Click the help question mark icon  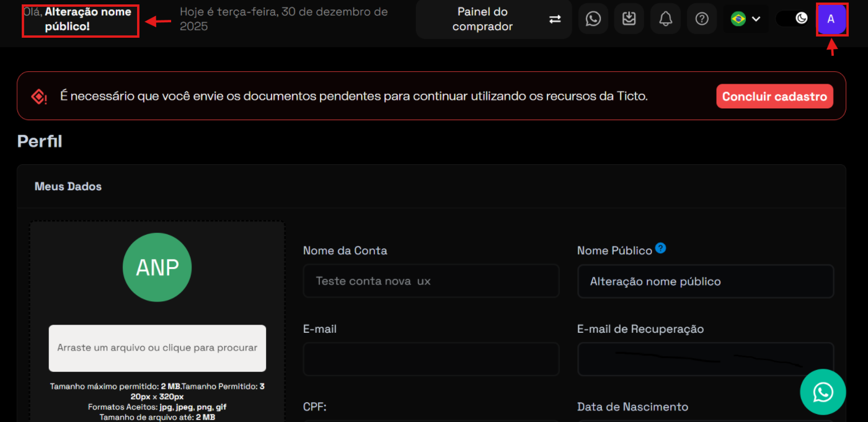(701, 19)
